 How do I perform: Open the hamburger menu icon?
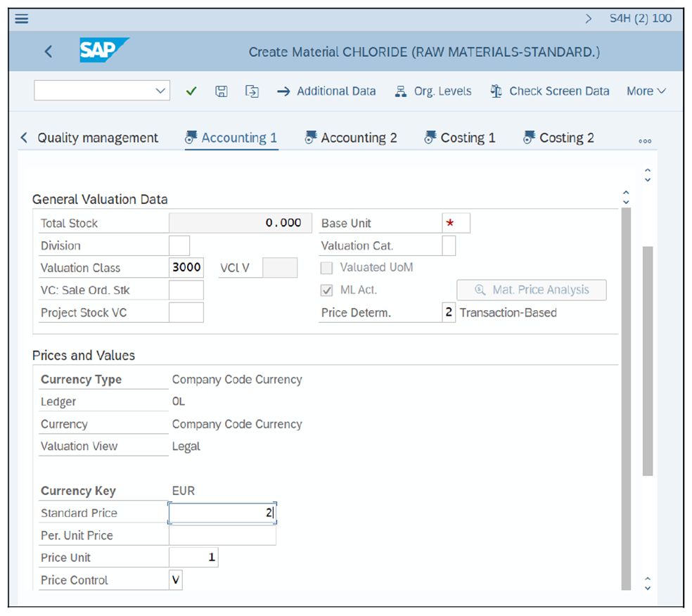point(20,18)
